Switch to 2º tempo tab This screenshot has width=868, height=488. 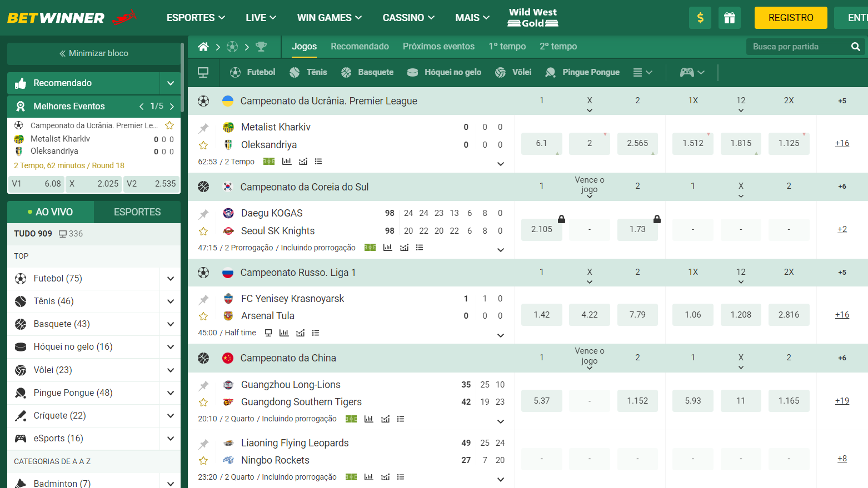558,47
